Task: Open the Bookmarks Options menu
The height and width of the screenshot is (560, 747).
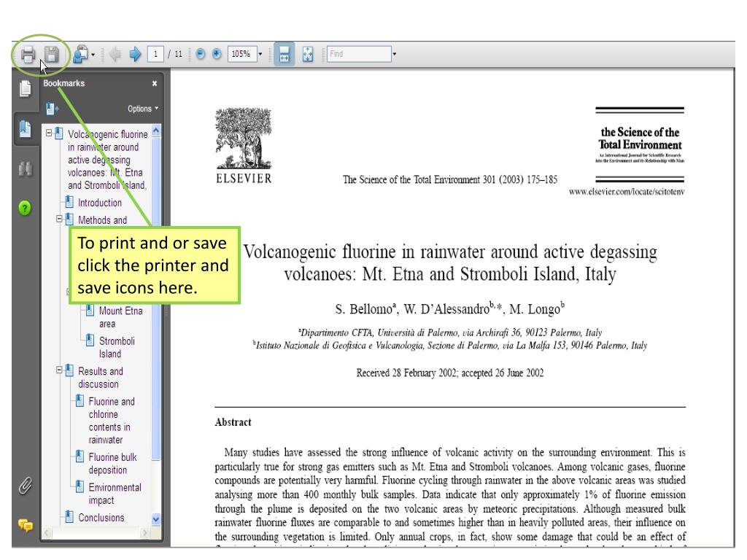Action: tap(143, 109)
